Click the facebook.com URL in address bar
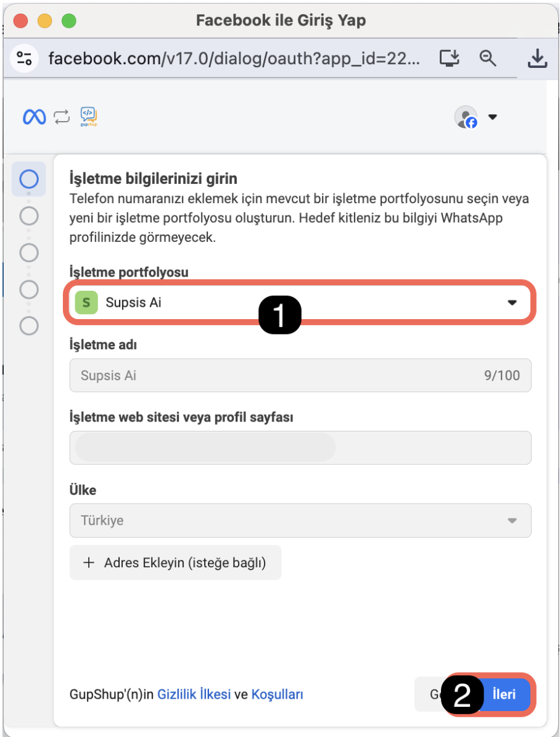 tap(234, 59)
